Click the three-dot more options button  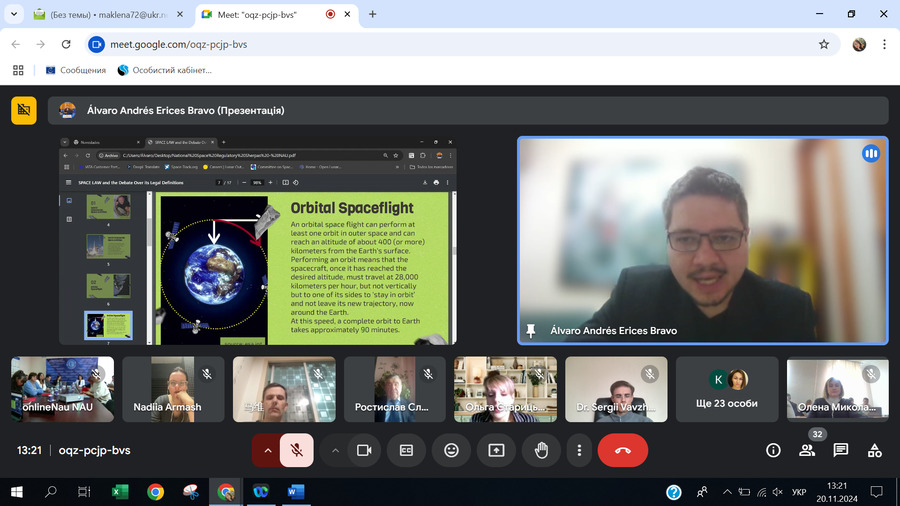[x=579, y=451]
